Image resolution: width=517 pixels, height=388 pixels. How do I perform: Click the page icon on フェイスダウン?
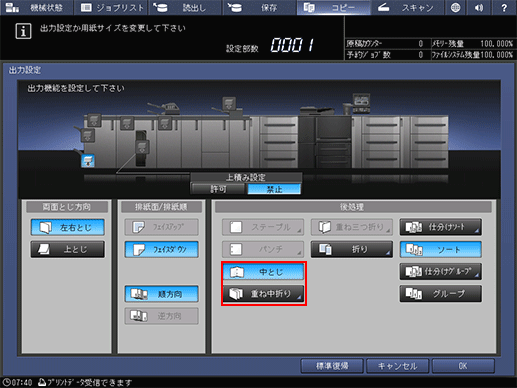point(139,249)
